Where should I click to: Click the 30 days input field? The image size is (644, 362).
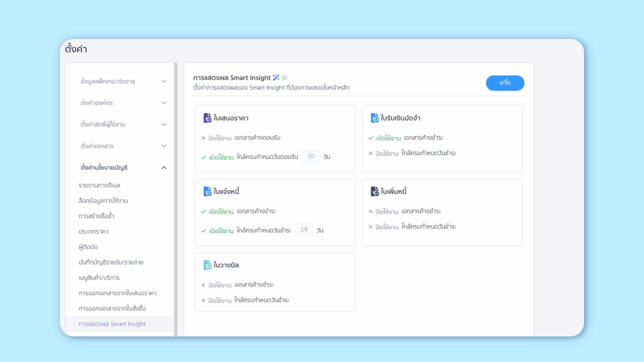tap(310, 156)
